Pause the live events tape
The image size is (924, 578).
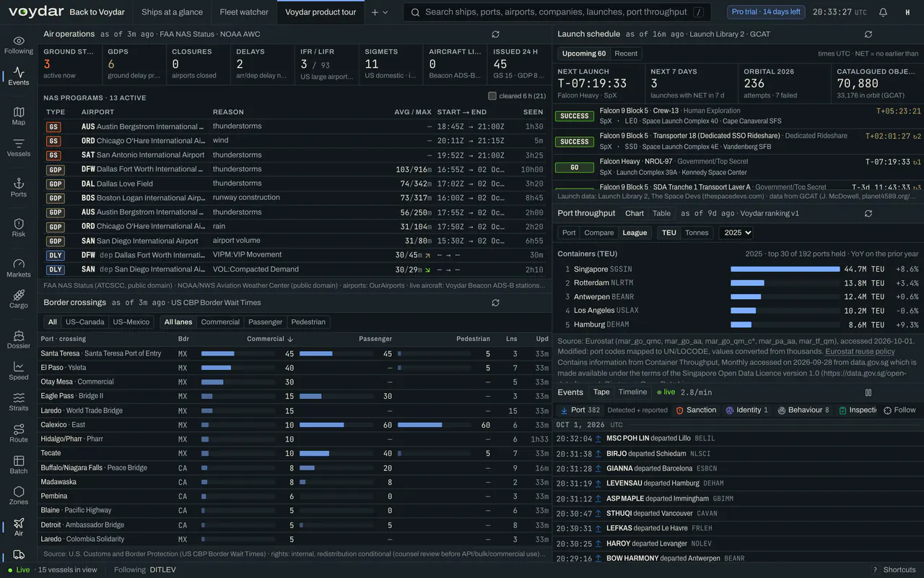(x=868, y=392)
